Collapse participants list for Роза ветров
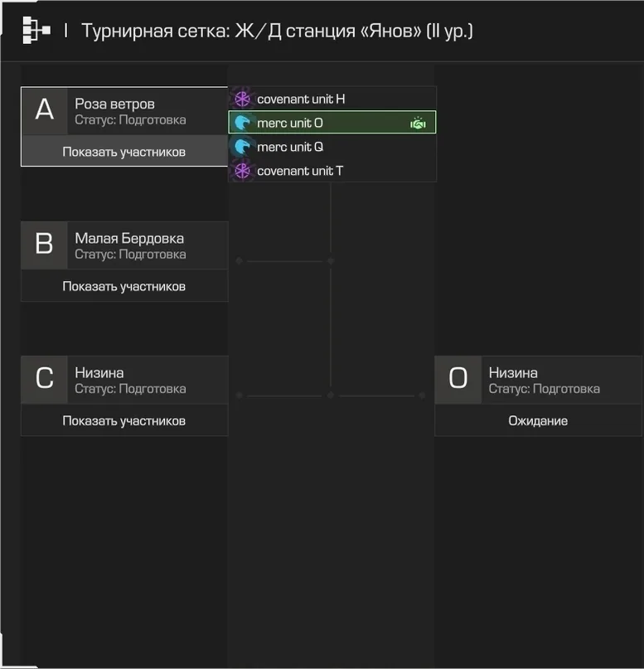The width and height of the screenshot is (644, 669). [x=124, y=152]
